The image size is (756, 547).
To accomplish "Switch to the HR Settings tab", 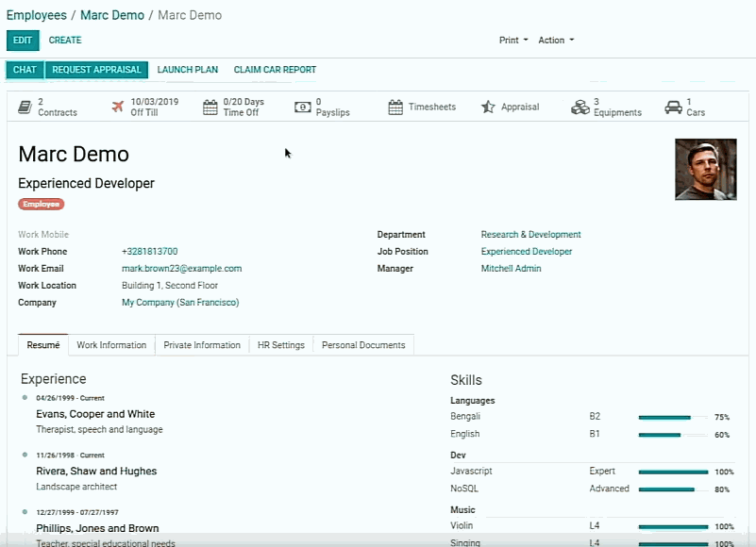I will tap(280, 344).
